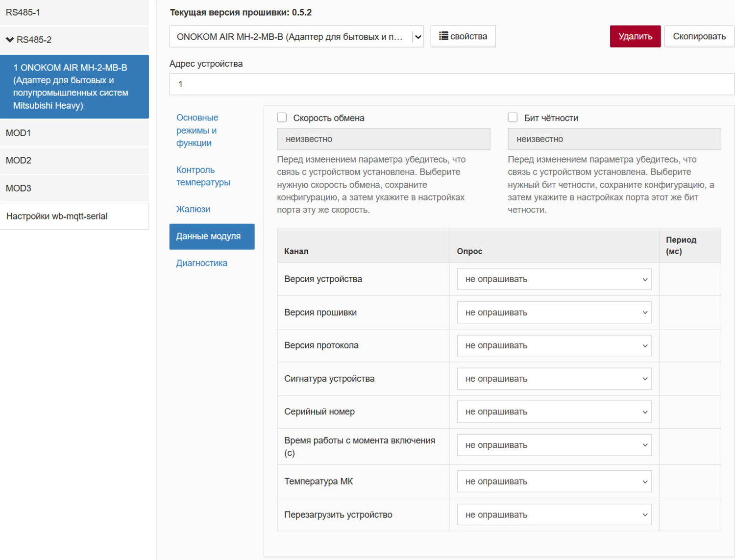Click the Скопировать button
The height and width of the screenshot is (560, 735).
(699, 36)
